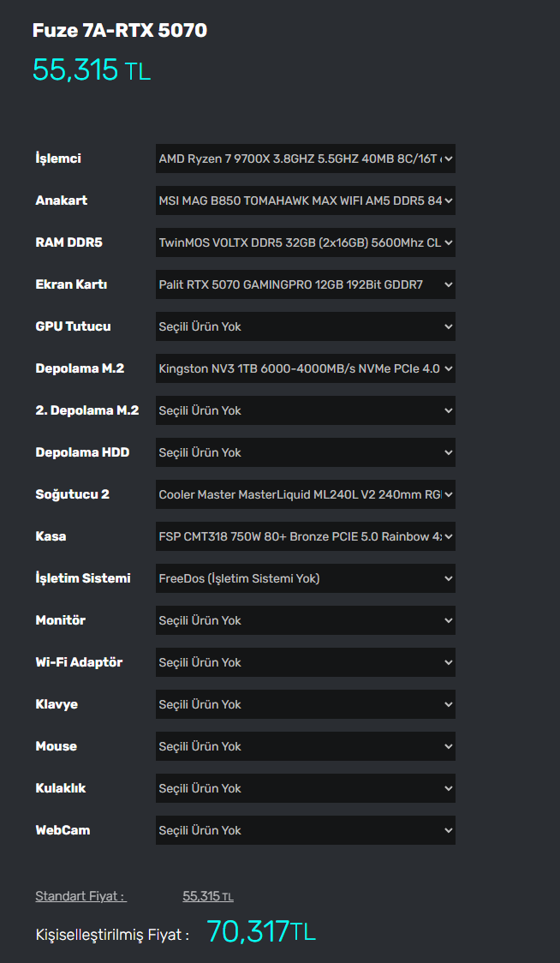This screenshot has height=963, width=560.
Task: Open the Anakart motherboard dropdown
Action: [x=305, y=200]
